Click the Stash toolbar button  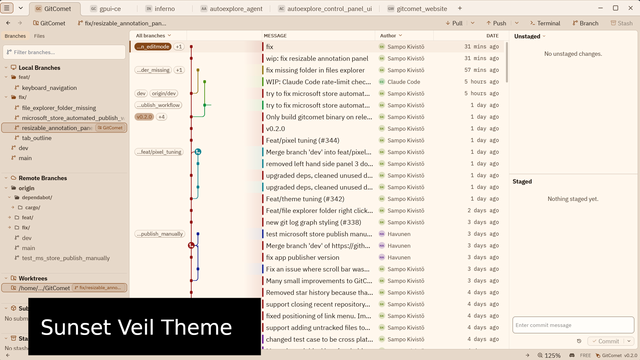point(621,23)
